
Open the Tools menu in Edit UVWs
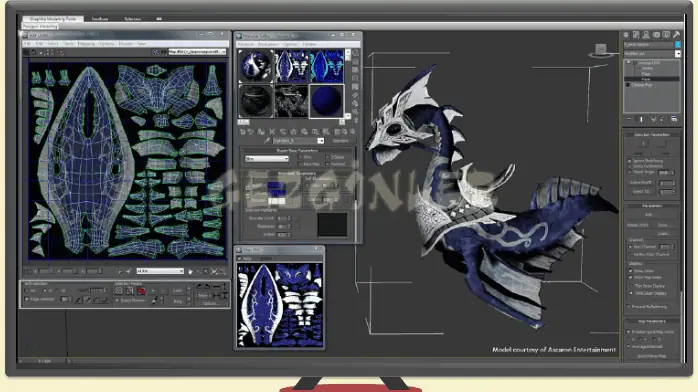tap(68, 44)
